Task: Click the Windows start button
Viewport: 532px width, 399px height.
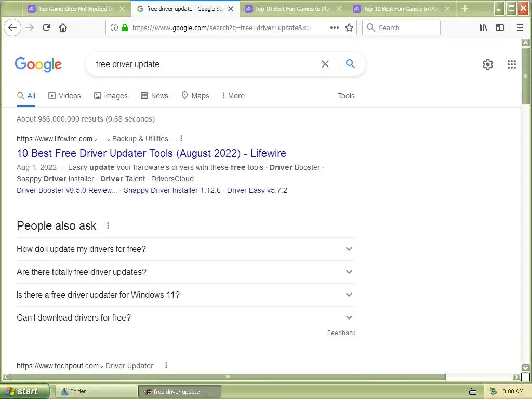Action: tap(24, 391)
